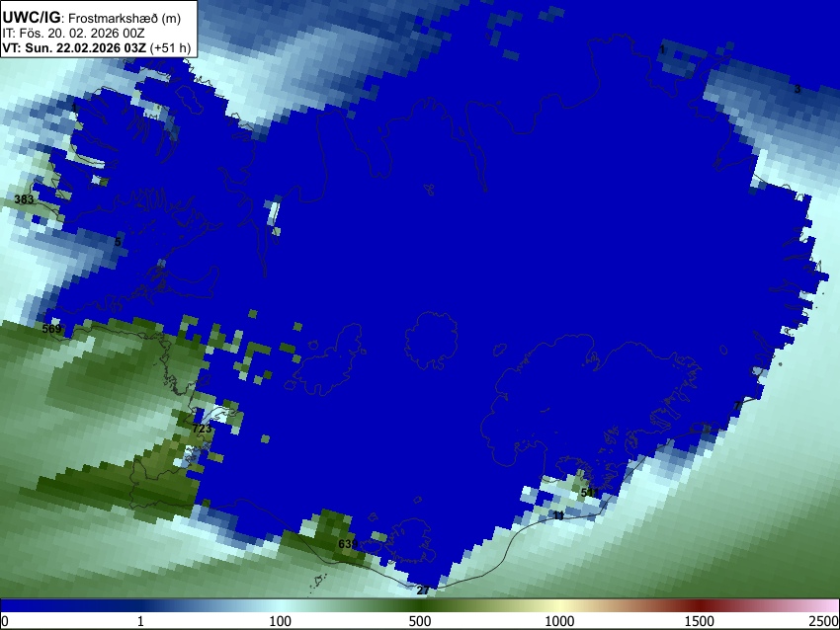The height and width of the screenshot is (630, 840).
Task: Click the map value 3 in northeast
Action: 798,90
